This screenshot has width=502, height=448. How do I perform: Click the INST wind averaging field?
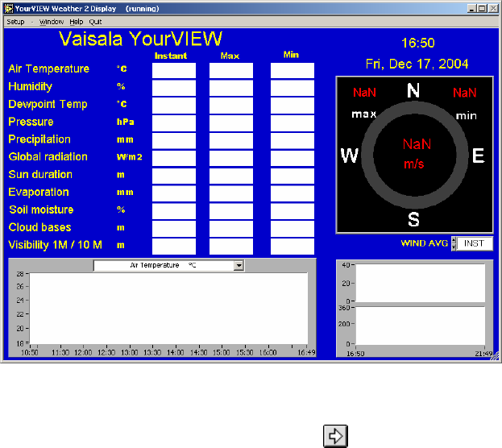pyautogui.click(x=474, y=243)
